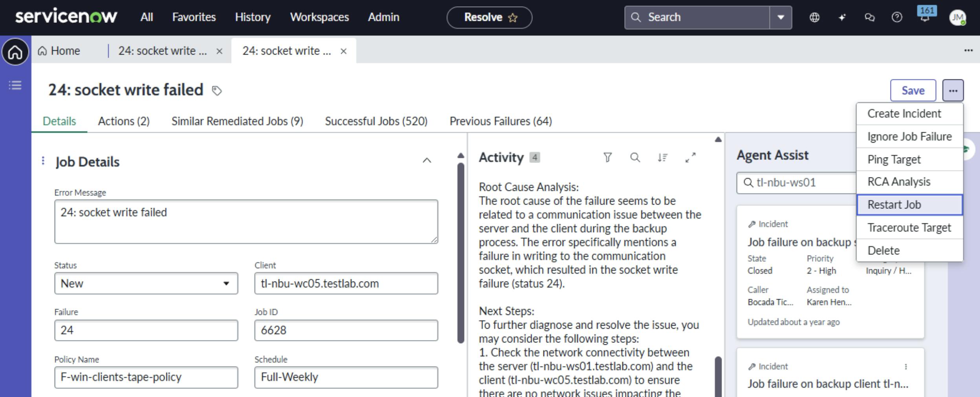Toggle the left sidebar list menu
The height and width of the screenshot is (397, 980).
coord(15,85)
